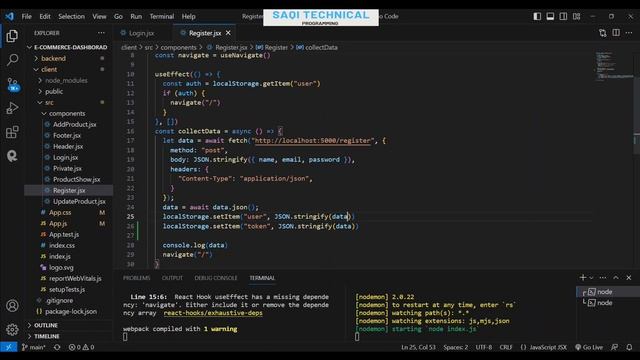This screenshot has height=360, width=640.
Task: Open the Search view icon
Action: click(12, 60)
